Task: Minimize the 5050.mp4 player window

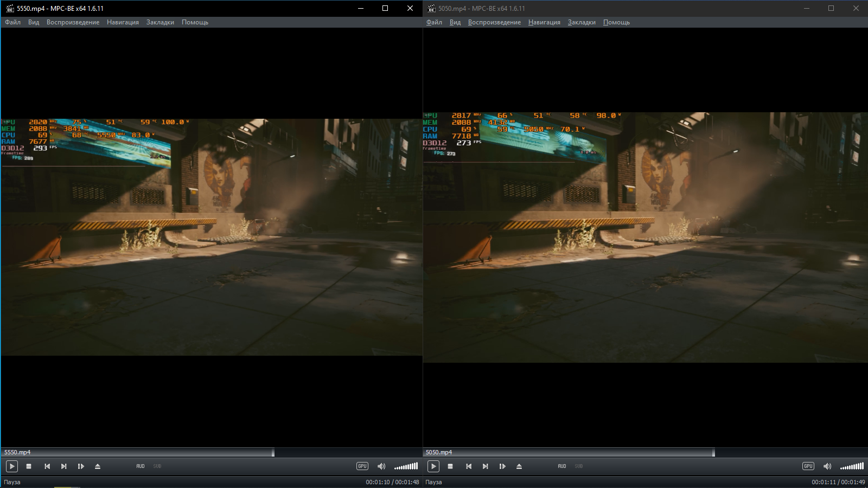Action: 806,8
